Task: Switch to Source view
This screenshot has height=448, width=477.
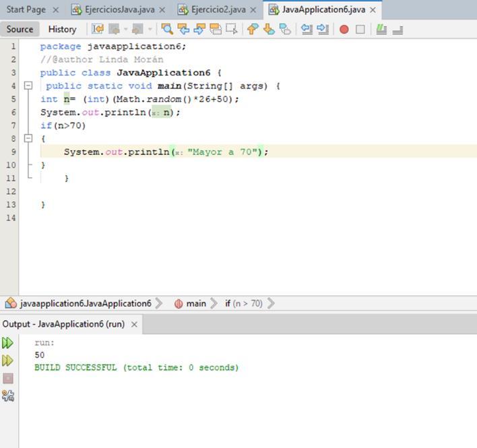Action: (20, 29)
